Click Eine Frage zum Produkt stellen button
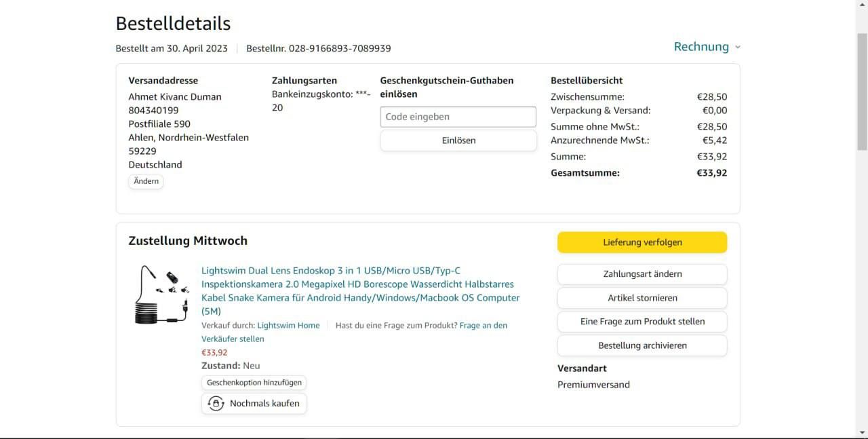The height and width of the screenshot is (439, 868). tap(642, 322)
